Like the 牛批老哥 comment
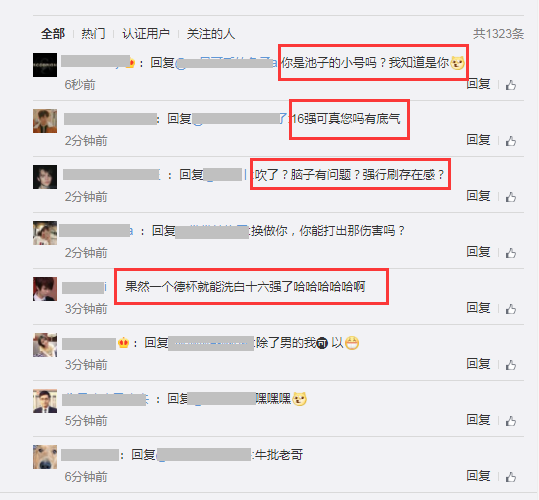539x500 pixels. [511, 477]
